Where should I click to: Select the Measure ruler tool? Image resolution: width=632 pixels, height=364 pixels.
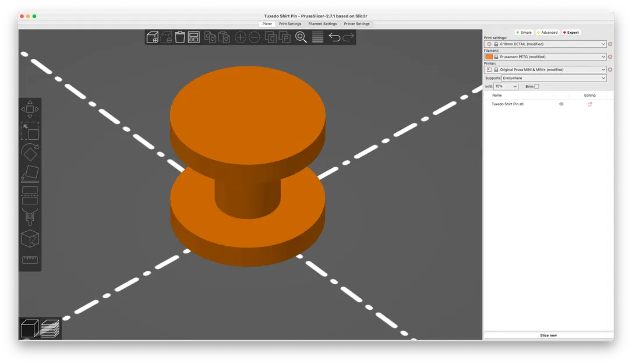click(30, 260)
